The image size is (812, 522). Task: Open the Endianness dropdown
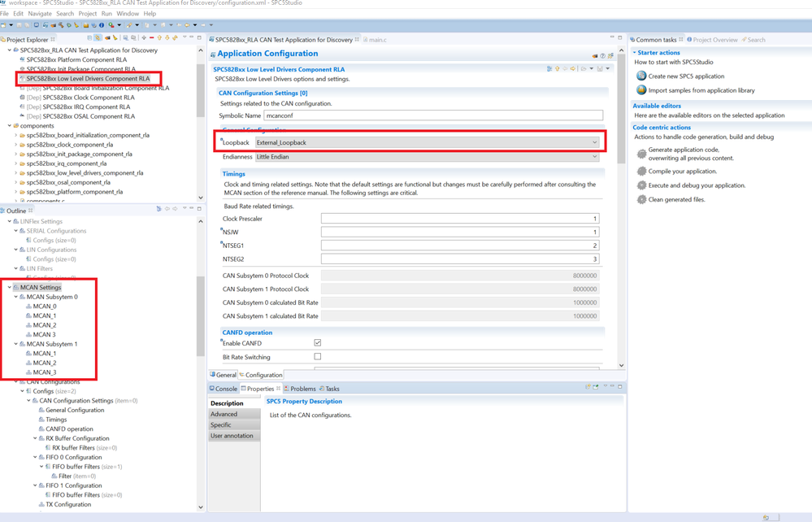tap(428, 156)
